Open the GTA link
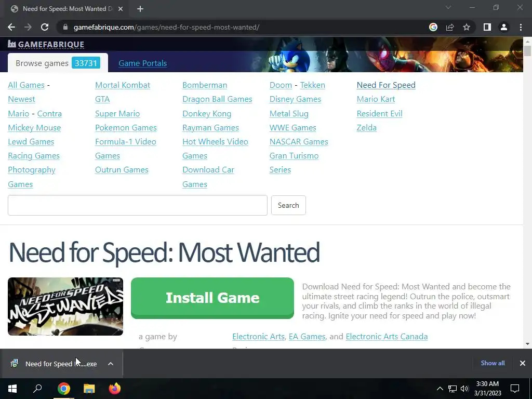This screenshot has height=399, width=532. point(102,99)
